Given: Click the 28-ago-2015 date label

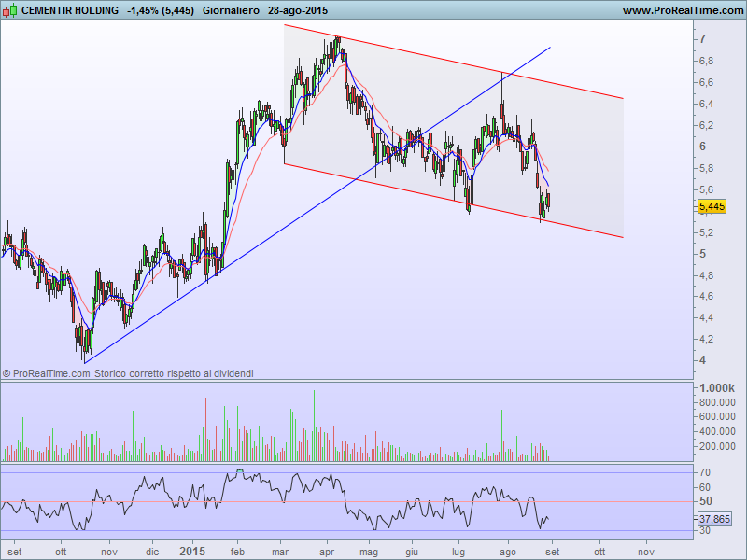Looking at the screenshot, I should coord(298,10).
